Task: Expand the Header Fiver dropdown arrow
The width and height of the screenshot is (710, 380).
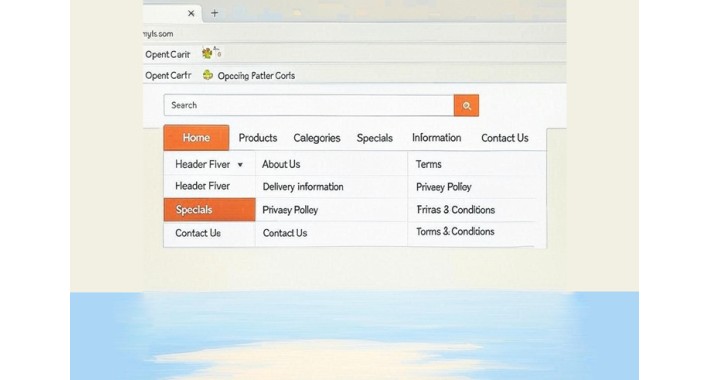Action: pos(240,165)
